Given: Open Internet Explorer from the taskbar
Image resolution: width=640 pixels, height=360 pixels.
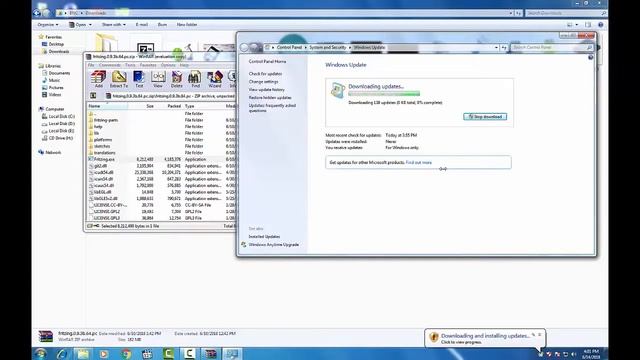Looking at the screenshot, I should coord(62,353).
